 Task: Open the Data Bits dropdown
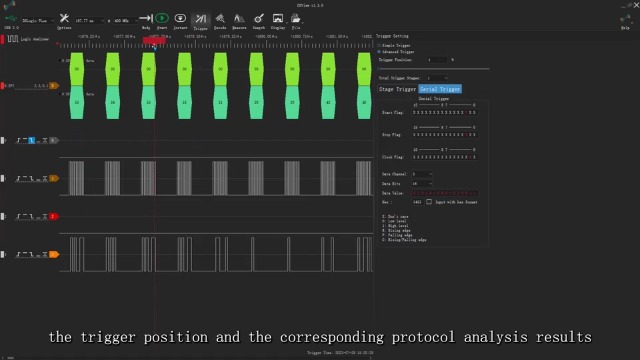[x=422, y=184]
